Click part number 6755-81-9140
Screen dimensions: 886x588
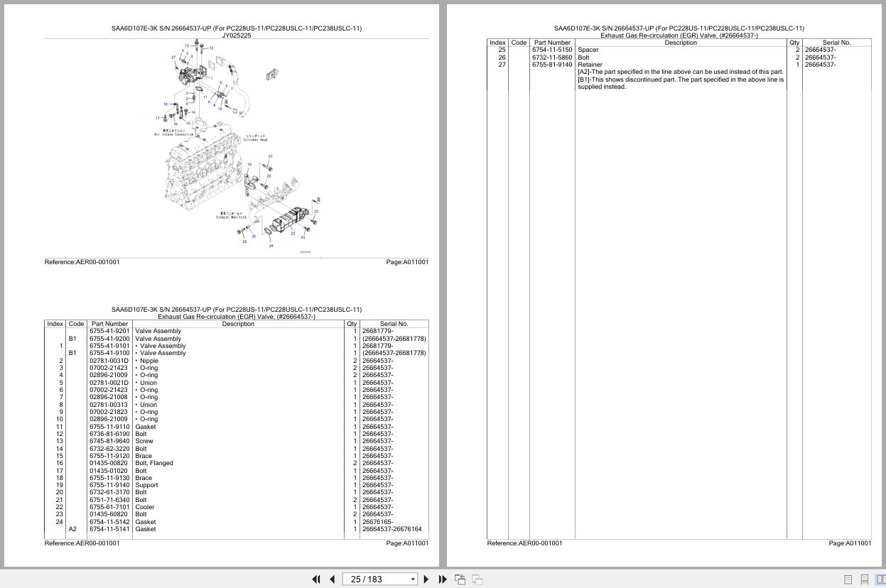(552, 65)
